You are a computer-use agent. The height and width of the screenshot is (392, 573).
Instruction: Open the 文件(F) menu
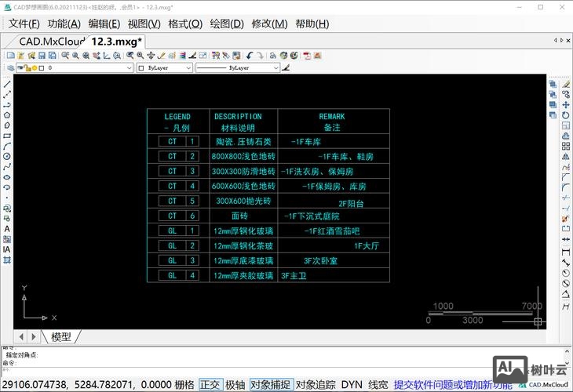point(24,24)
